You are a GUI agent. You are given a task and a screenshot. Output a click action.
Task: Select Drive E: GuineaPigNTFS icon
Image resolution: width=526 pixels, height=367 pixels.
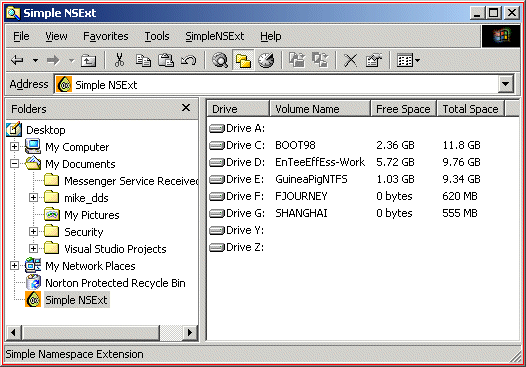coord(217,179)
